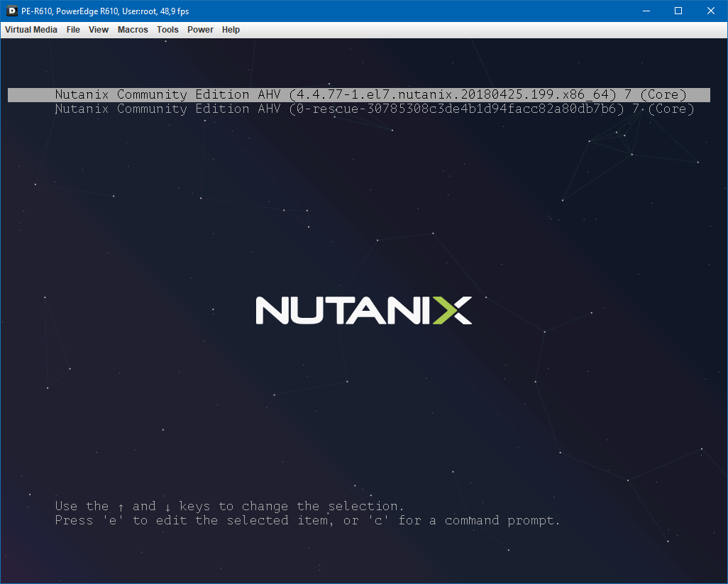
Task: Open the File menu
Action: click(73, 30)
